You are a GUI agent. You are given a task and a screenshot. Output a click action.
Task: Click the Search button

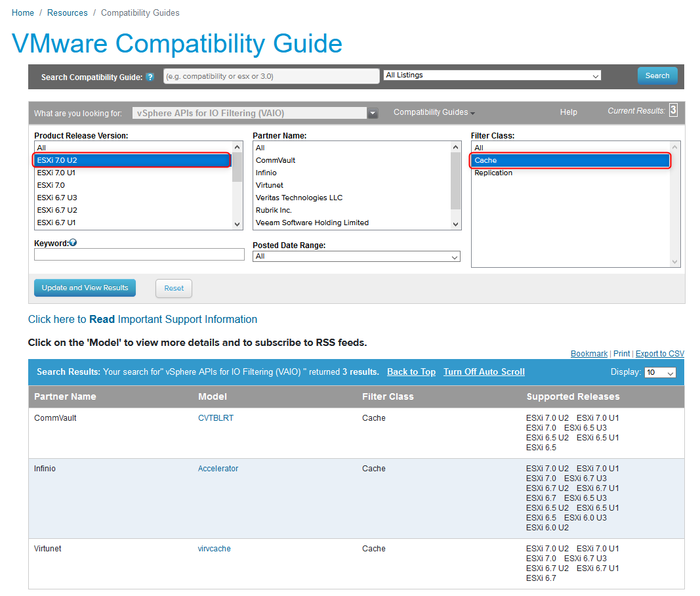point(657,75)
